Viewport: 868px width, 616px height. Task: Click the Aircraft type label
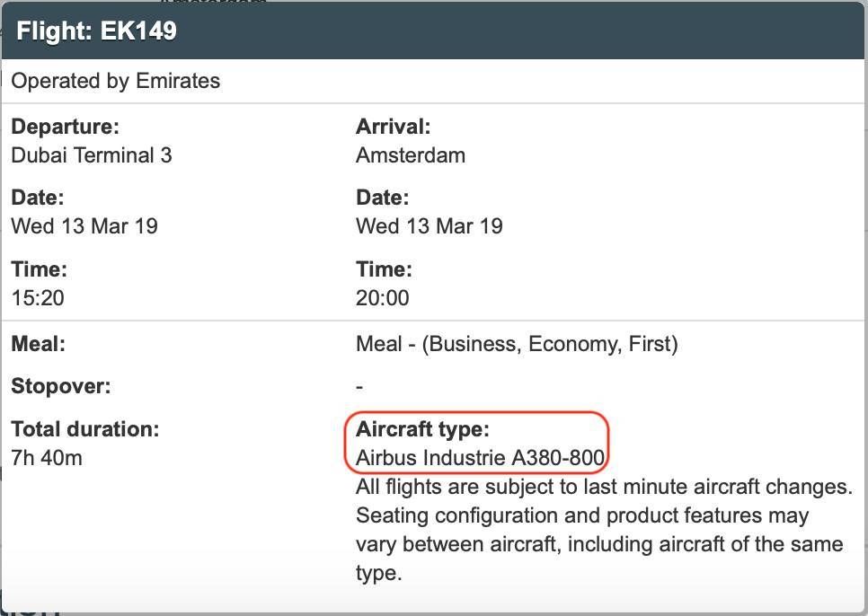point(423,429)
